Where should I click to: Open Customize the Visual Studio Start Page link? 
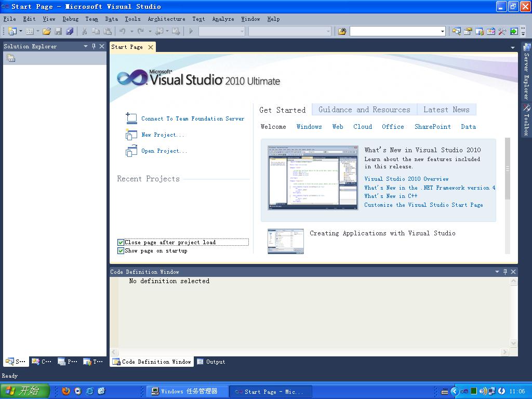pos(424,205)
